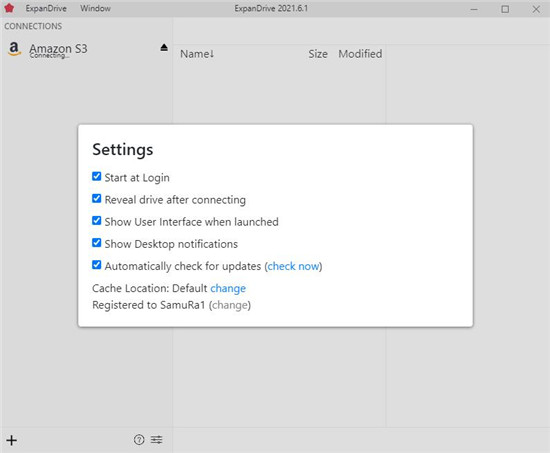Eject the Amazon S3 drive

tap(164, 47)
